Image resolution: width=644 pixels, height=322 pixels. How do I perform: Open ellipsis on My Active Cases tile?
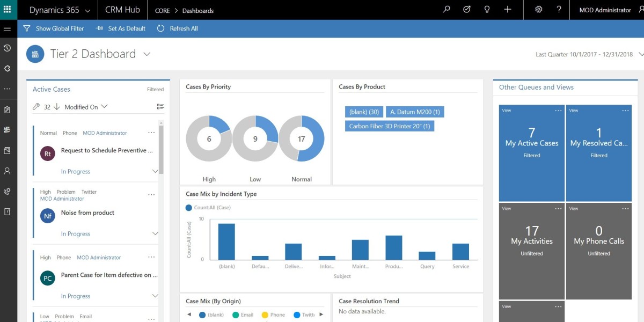click(559, 111)
